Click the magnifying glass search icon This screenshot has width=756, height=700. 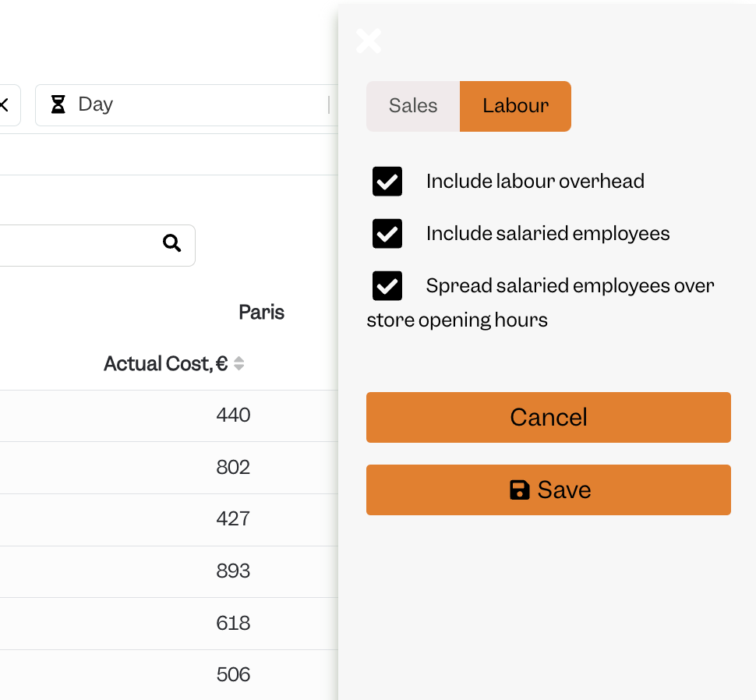point(171,243)
